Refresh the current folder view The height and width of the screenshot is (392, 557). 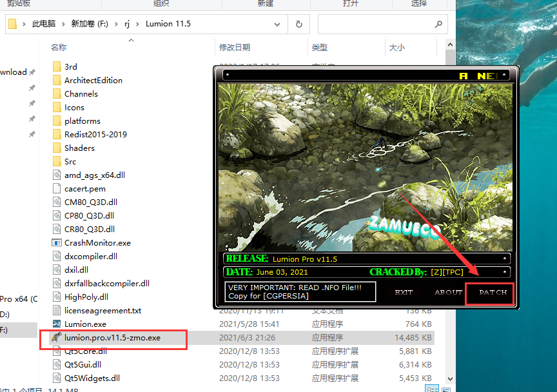point(299,24)
